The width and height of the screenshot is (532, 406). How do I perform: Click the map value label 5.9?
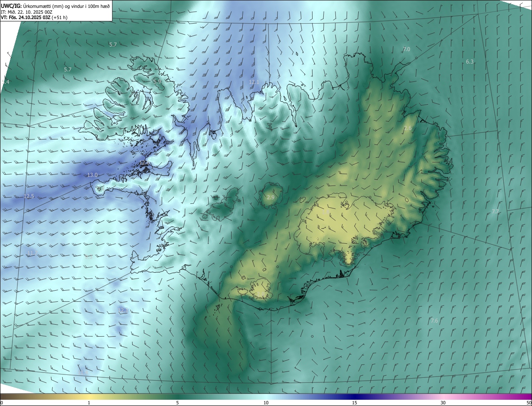pos(158,82)
